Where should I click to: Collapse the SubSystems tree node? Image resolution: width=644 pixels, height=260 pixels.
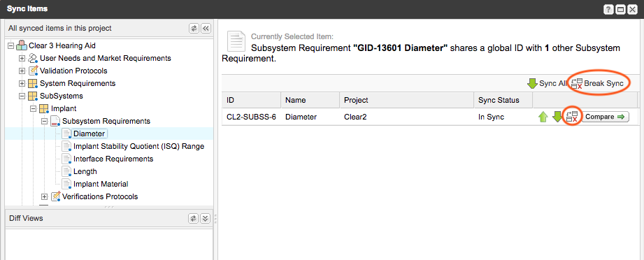pyautogui.click(x=22, y=96)
